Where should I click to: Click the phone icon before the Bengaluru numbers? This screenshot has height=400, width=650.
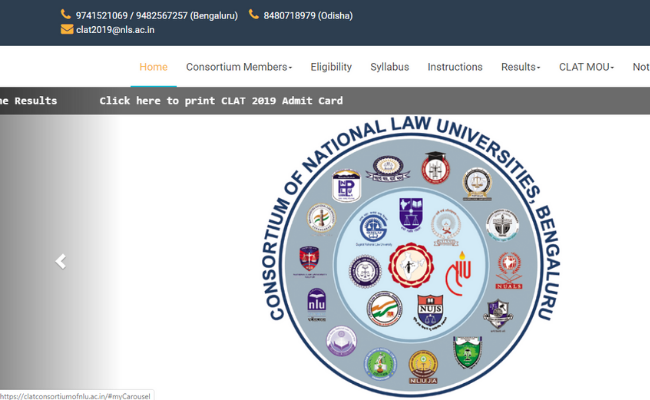click(x=66, y=15)
